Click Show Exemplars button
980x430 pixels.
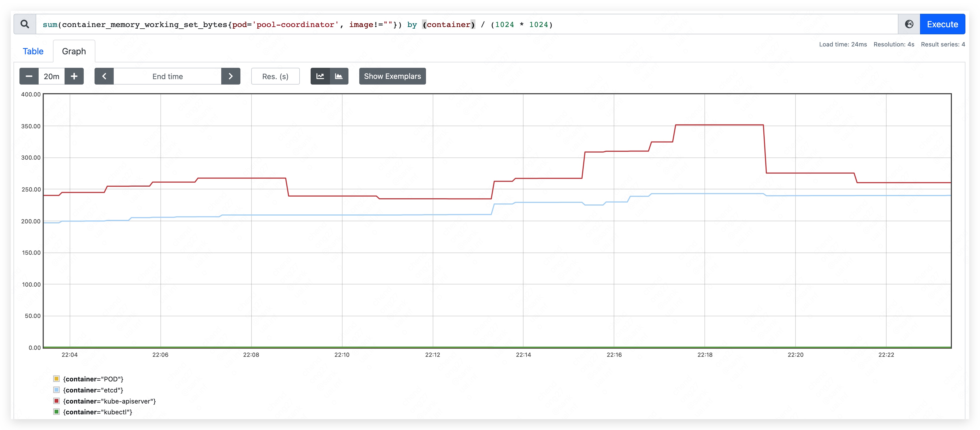click(392, 76)
